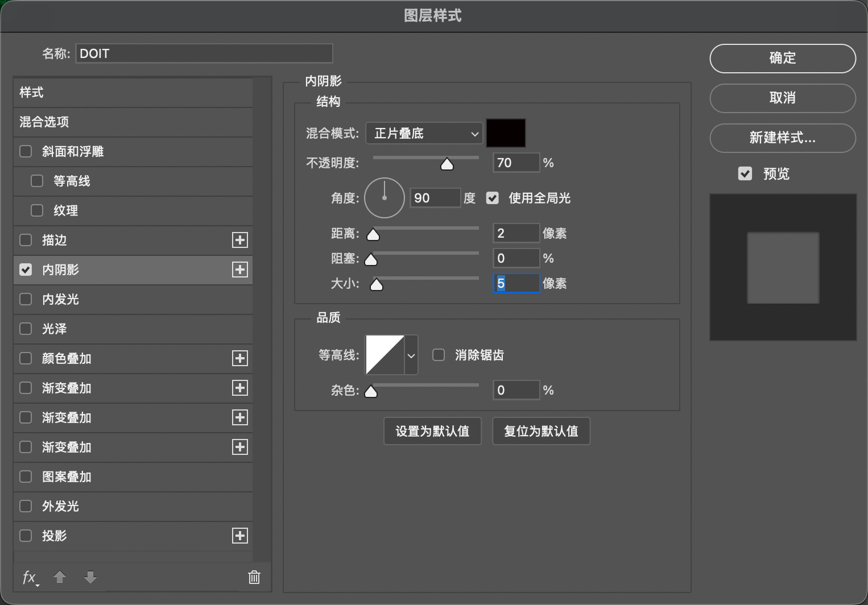
Task: Toggle 预览 checkbox
Action: [x=745, y=173]
